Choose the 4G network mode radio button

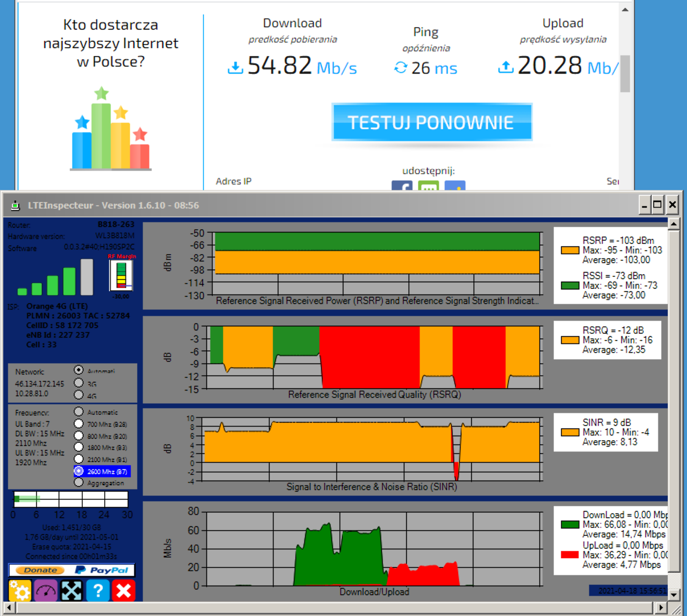click(x=79, y=395)
